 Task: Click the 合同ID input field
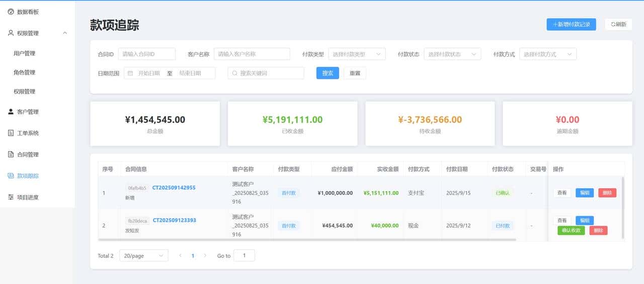tap(147, 54)
